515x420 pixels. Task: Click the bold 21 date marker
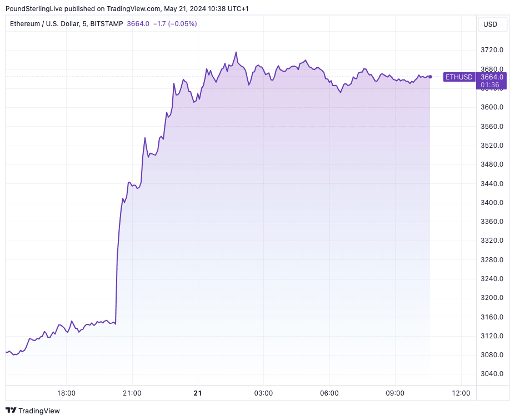(x=198, y=393)
